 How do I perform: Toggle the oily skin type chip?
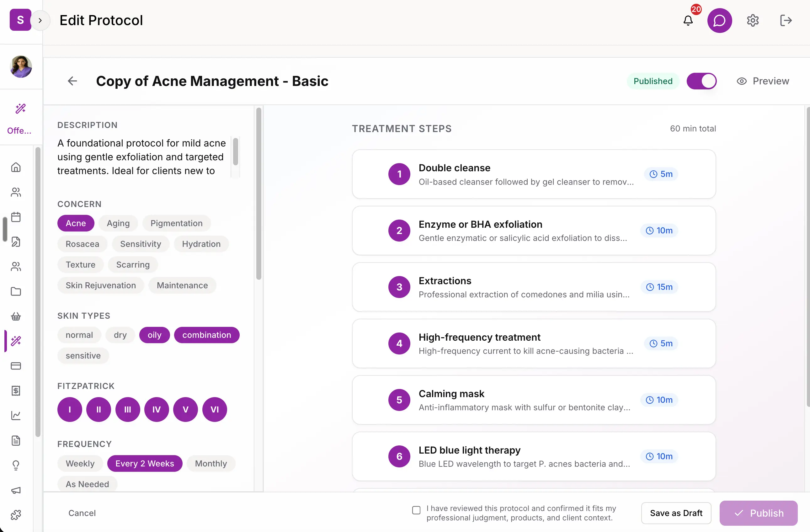155,335
